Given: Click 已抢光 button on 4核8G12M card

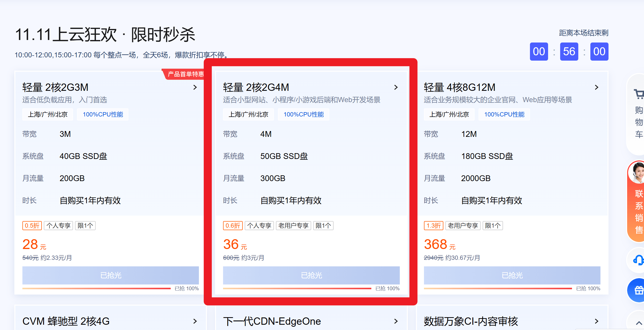Looking at the screenshot, I should 512,275.
